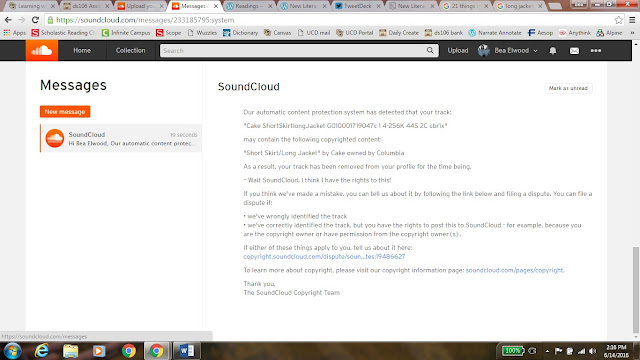Click the SoundCloud logo icon

tap(42, 51)
